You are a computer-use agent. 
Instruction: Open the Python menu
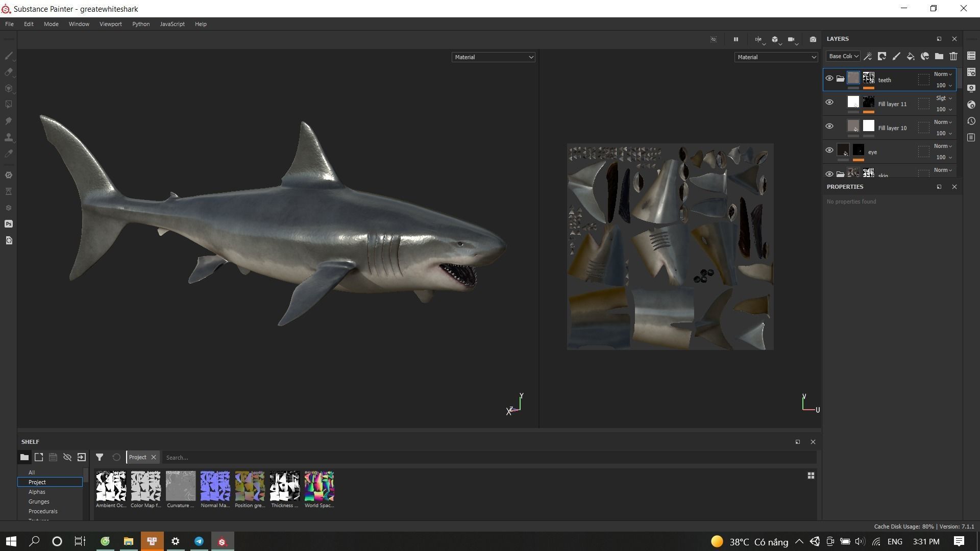[x=141, y=24]
